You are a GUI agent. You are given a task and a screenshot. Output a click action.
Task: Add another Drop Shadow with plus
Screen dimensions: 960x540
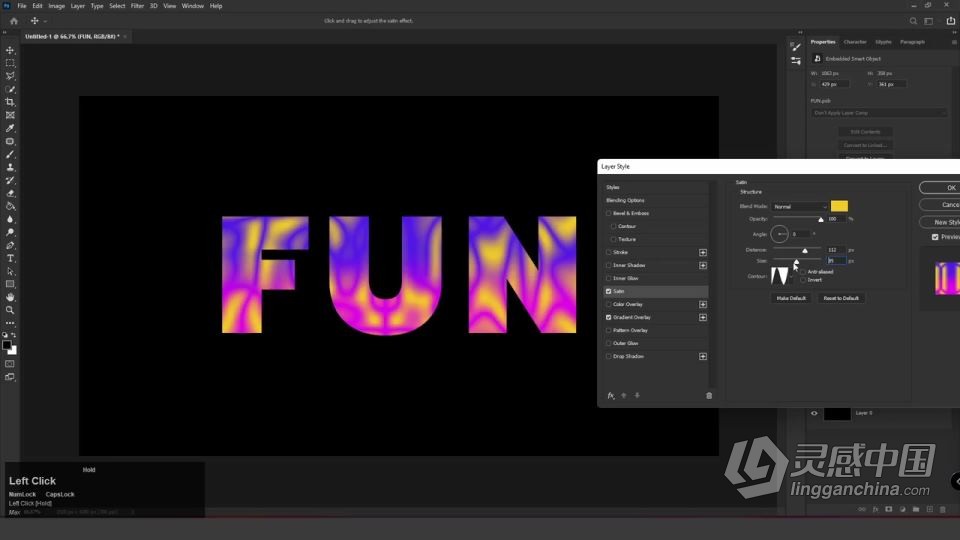pos(703,356)
